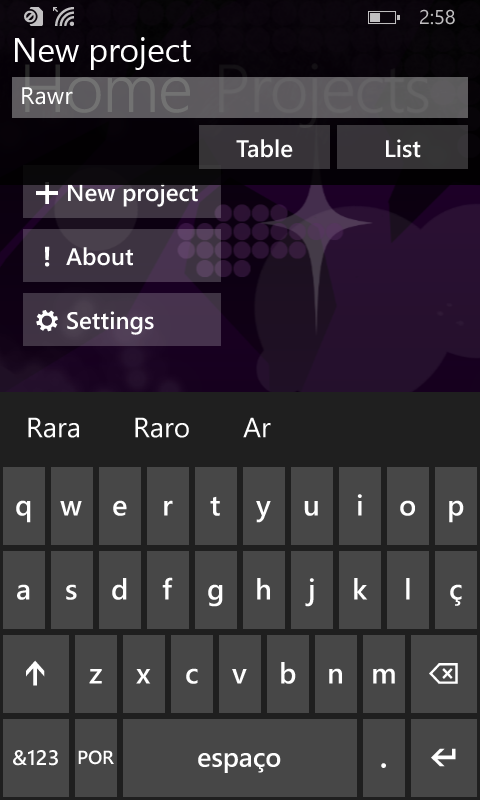Focus the project name field containing Rawr
This screenshot has width=480, height=800.
point(240,97)
